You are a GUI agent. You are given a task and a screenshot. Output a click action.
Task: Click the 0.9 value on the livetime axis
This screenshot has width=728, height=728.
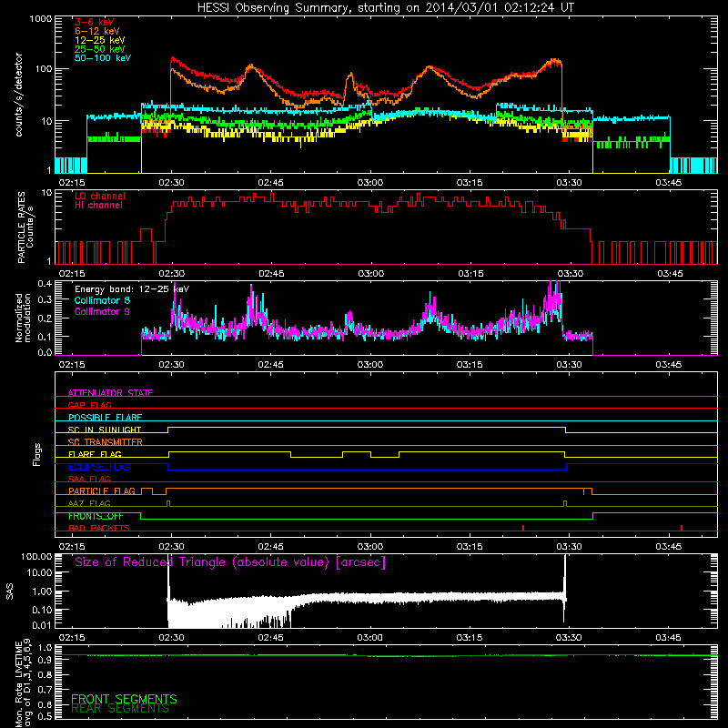point(45,659)
